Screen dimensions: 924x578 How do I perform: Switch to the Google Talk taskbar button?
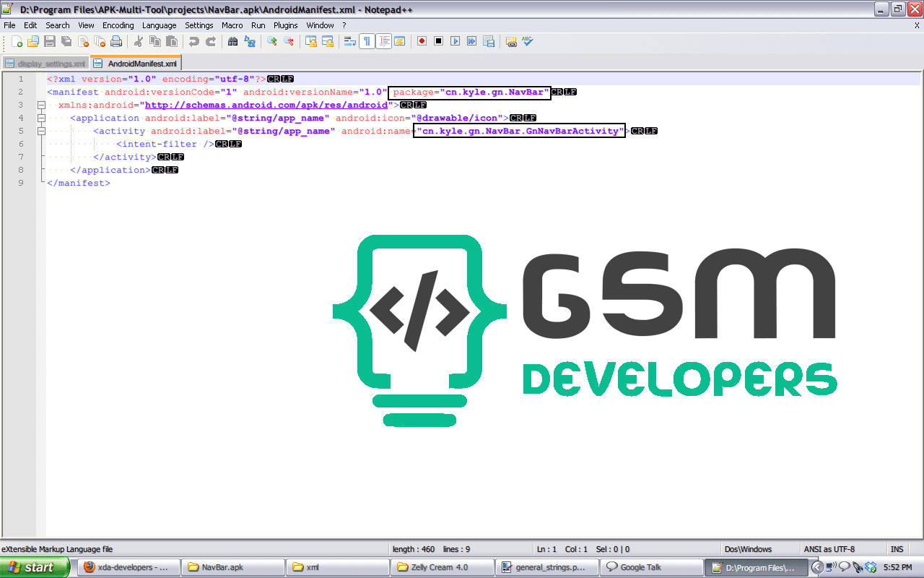tap(652, 567)
